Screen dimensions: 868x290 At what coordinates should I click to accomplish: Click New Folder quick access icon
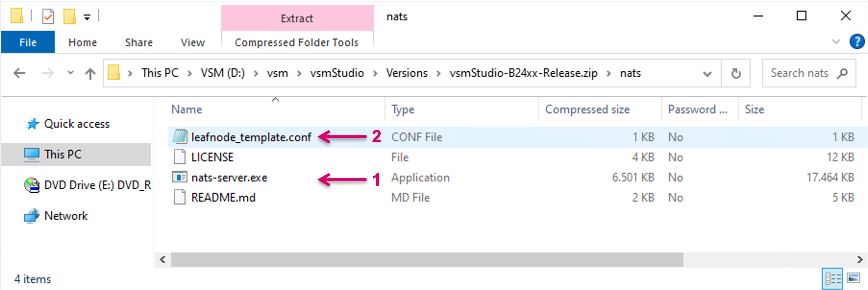[x=69, y=16]
